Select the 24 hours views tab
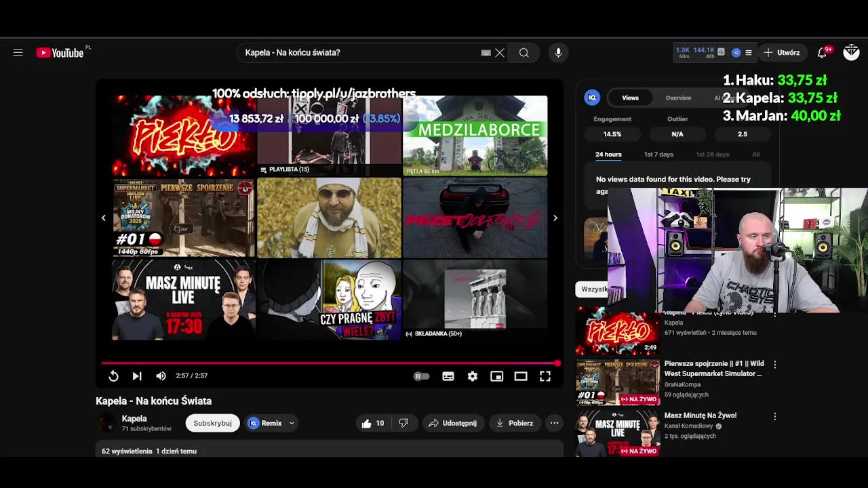Screen dimensions: 868x488 coord(608,155)
